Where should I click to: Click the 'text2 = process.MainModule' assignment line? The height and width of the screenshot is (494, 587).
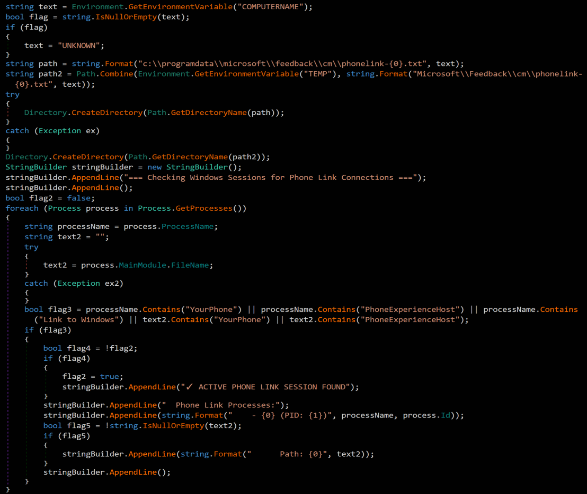click(x=128, y=265)
